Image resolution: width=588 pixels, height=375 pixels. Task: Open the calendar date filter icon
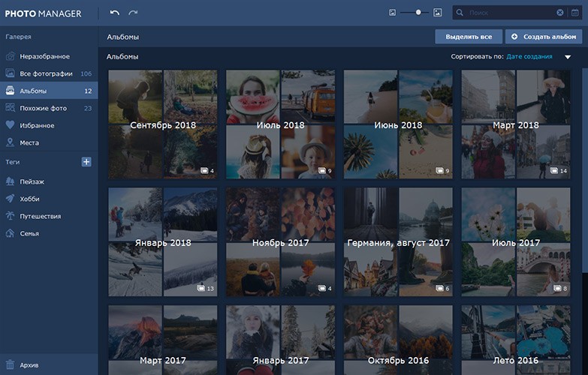[x=575, y=13]
